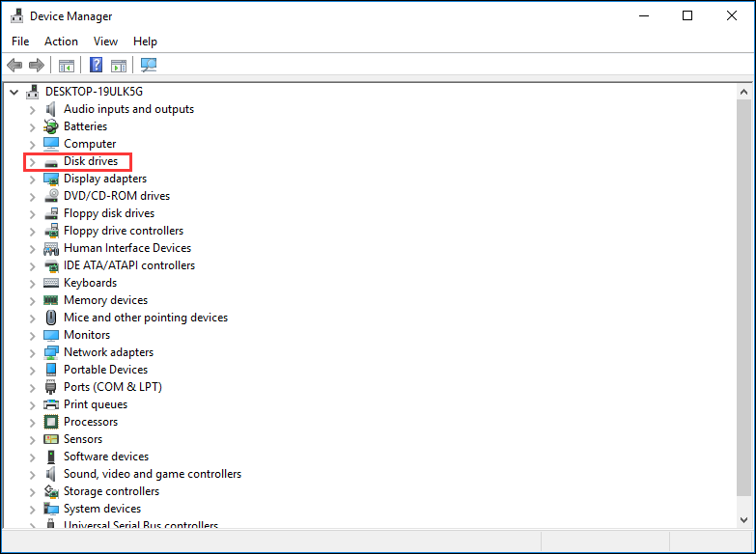The width and height of the screenshot is (756, 554).
Task: Click the Memory devices chip icon
Action: coord(50,300)
